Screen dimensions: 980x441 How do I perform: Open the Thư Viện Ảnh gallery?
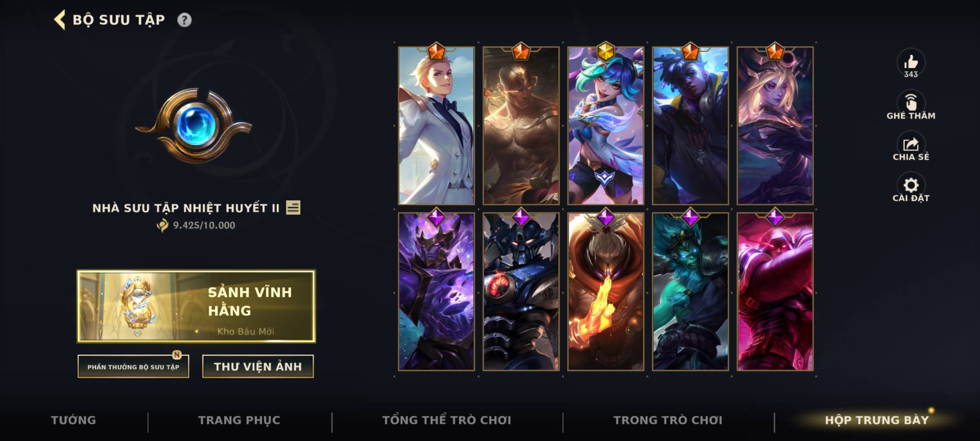(x=258, y=366)
